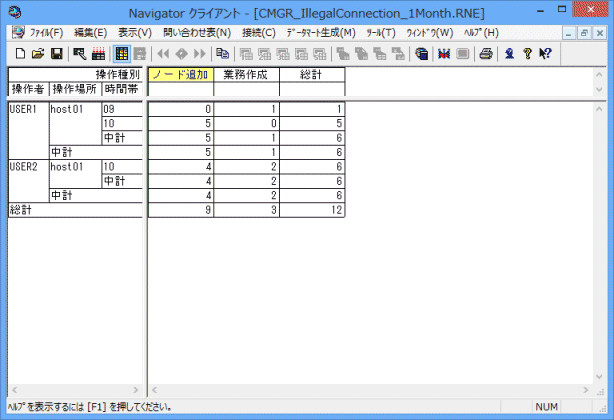614x420 pixels.
Task: Select the ノード追加 column header
Action: pos(180,75)
